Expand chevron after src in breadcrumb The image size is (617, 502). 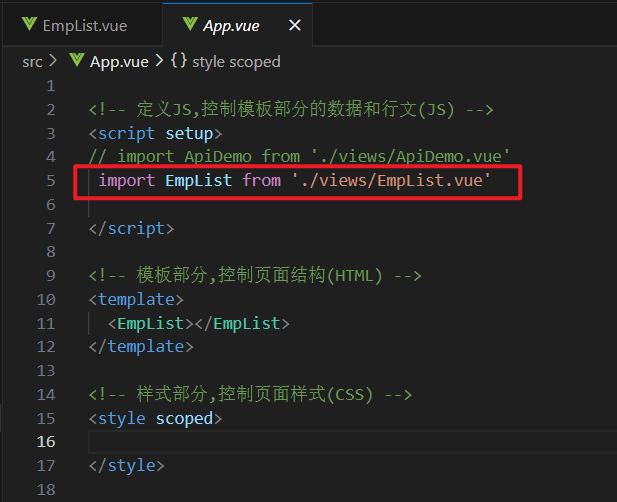point(52,61)
